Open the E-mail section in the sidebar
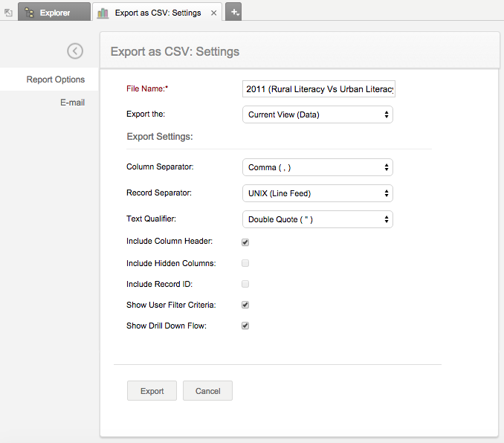 point(72,103)
